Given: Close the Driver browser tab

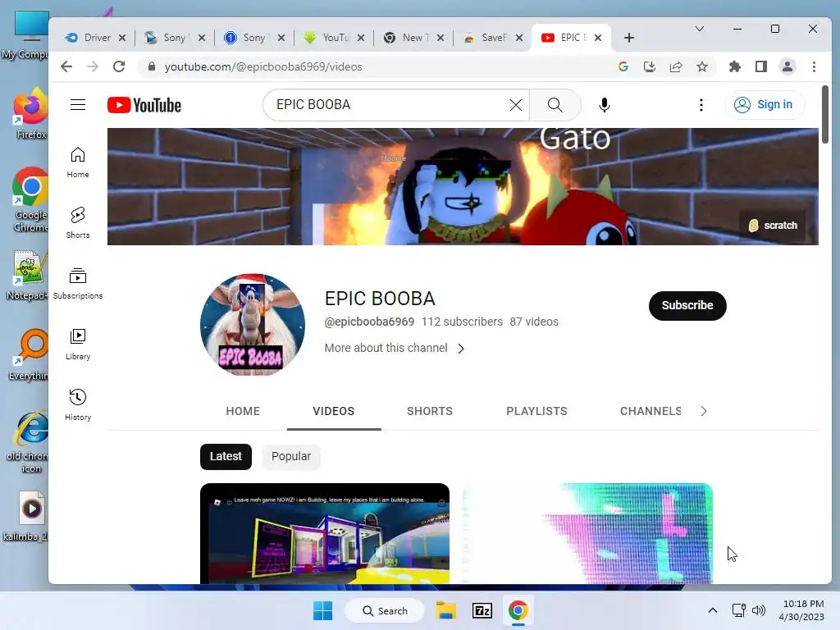Looking at the screenshot, I should [x=122, y=38].
